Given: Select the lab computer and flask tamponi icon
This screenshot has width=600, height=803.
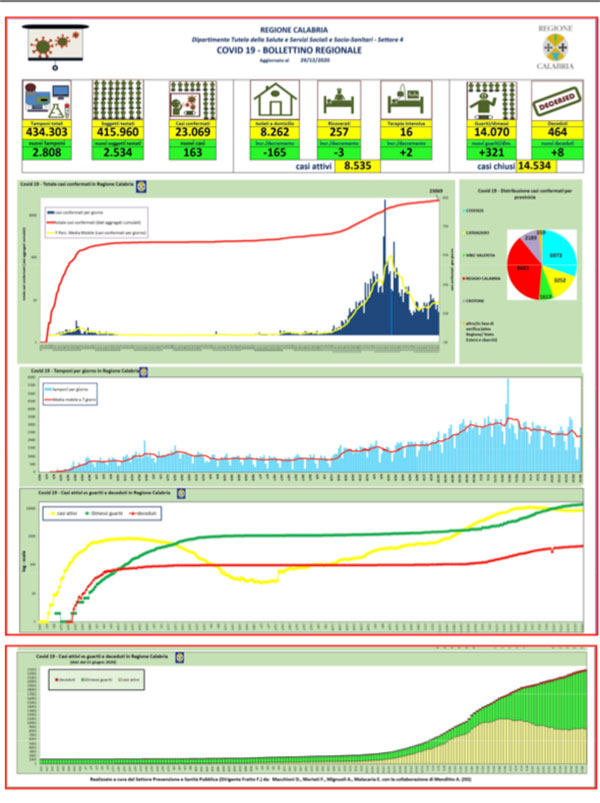Looking at the screenshot, I should [x=47, y=100].
